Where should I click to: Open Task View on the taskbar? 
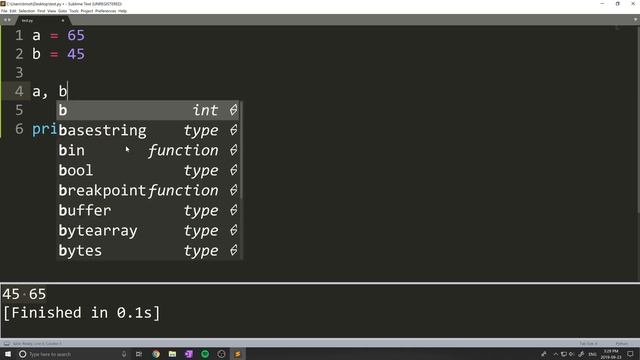click(139, 354)
